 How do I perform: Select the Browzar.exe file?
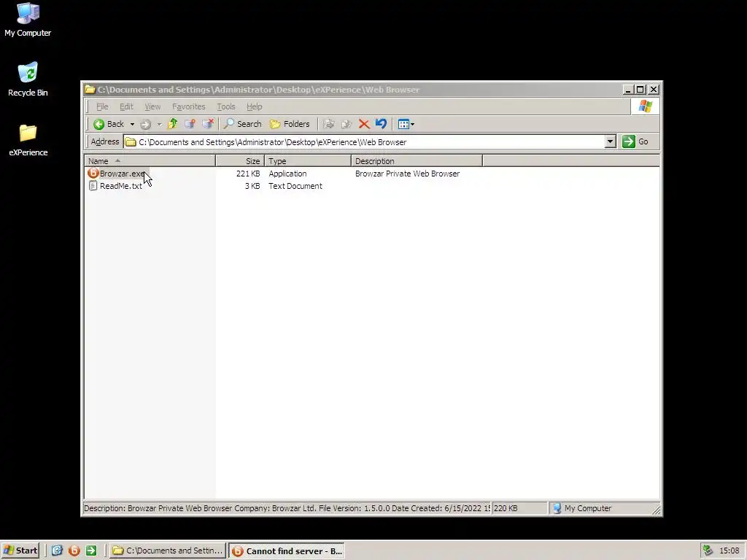pyautogui.click(x=123, y=174)
